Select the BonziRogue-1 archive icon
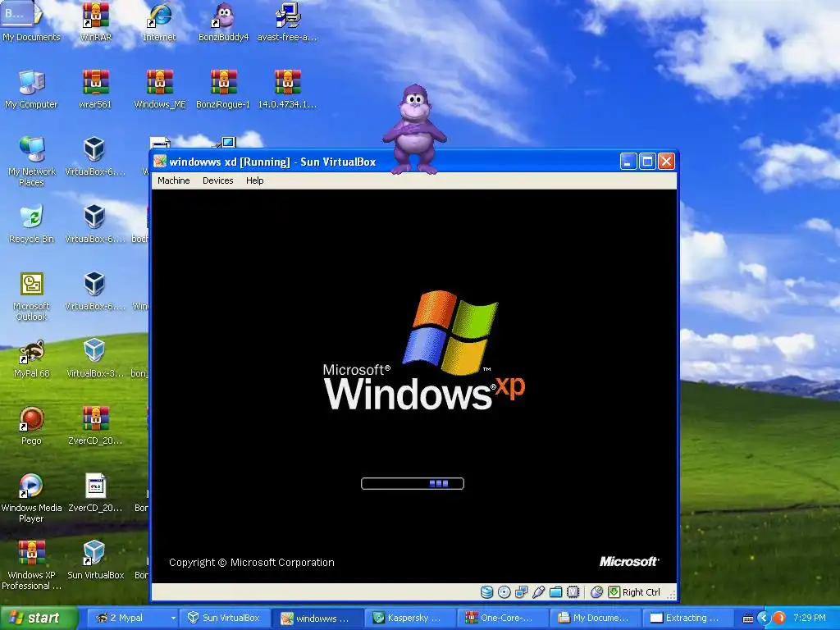Image resolution: width=840 pixels, height=630 pixels. pos(223,89)
